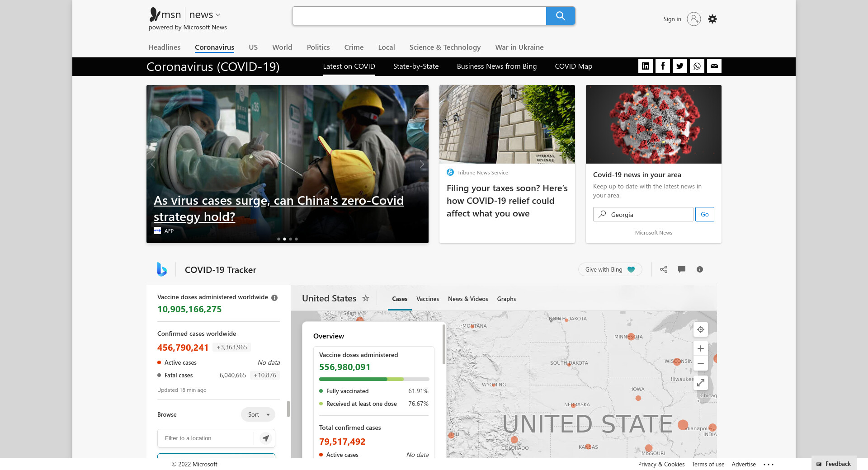
Task: Open tracker feedback comment icon
Action: [682, 269]
